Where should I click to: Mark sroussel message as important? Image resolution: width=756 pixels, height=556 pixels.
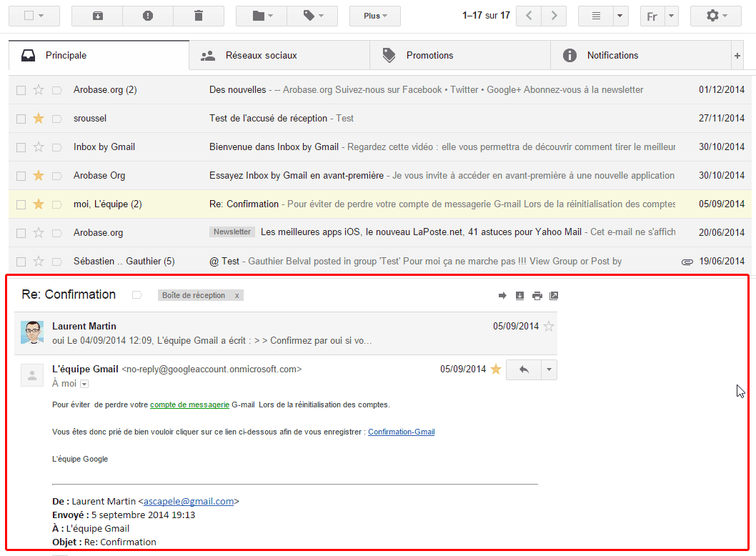pyautogui.click(x=57, y=119)
